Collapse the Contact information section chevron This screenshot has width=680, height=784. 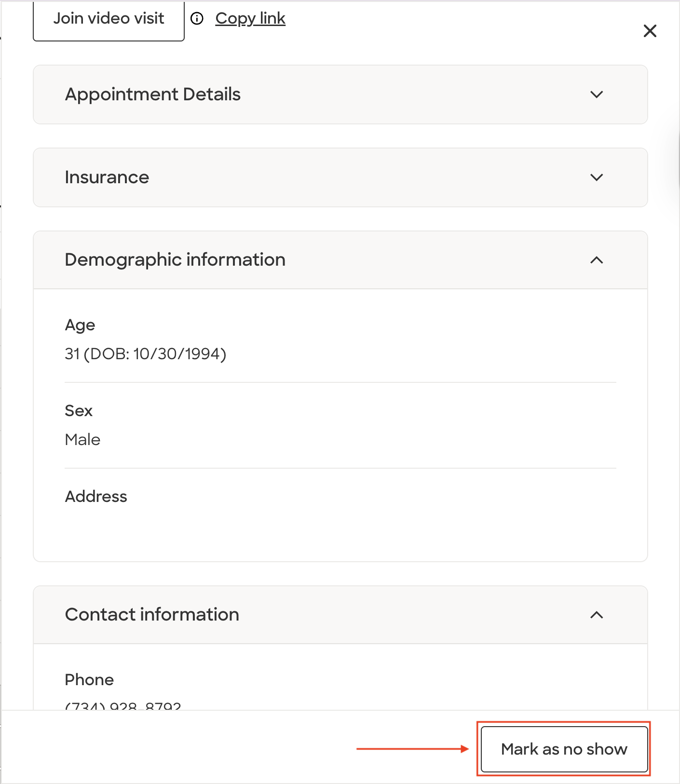click(597, 615)
